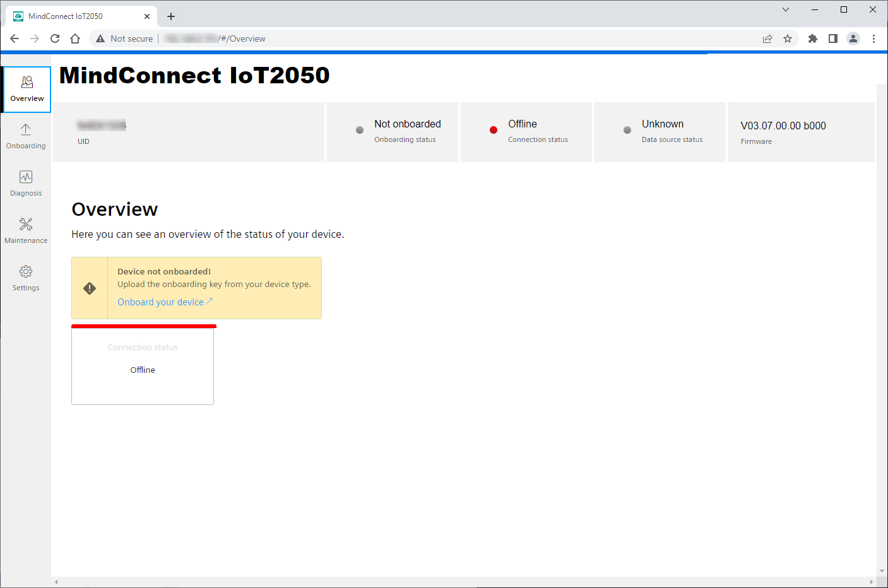Minimize the browser window
This screenshot has width=888, height=588.
click(815, 9)
